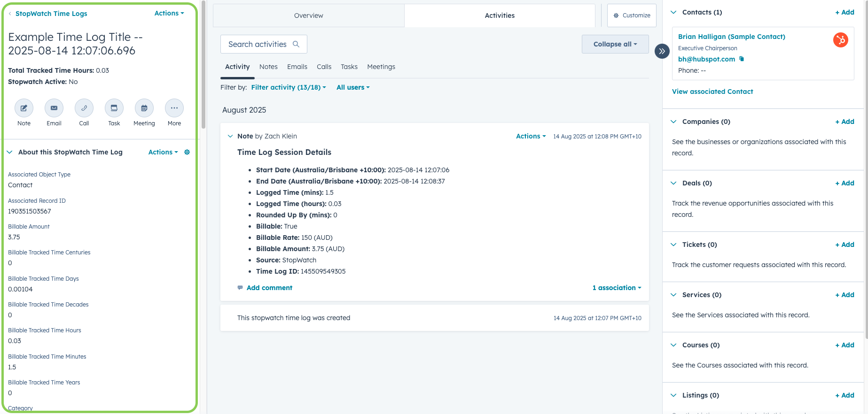Click Add comment on the note
The height and width of the screenshot is (414, 868).
(269, 288)
